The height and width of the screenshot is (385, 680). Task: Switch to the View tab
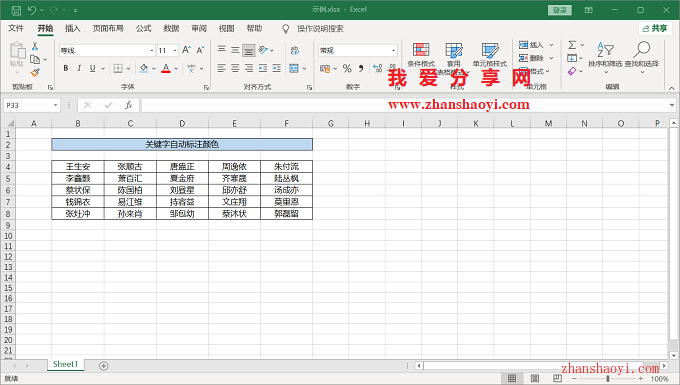click(x=226, y=29)
